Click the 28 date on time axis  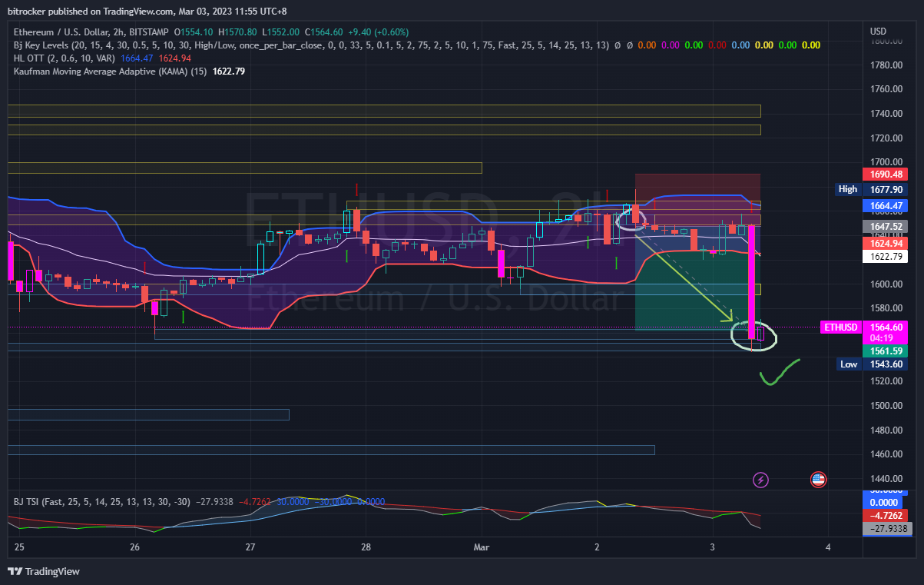[x=366, y=547]
